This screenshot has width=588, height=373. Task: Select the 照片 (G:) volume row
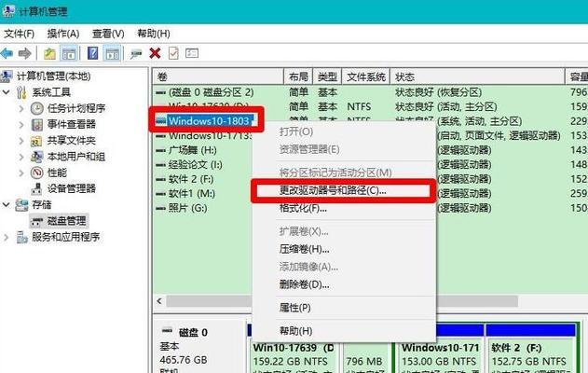tap(182, 208)
